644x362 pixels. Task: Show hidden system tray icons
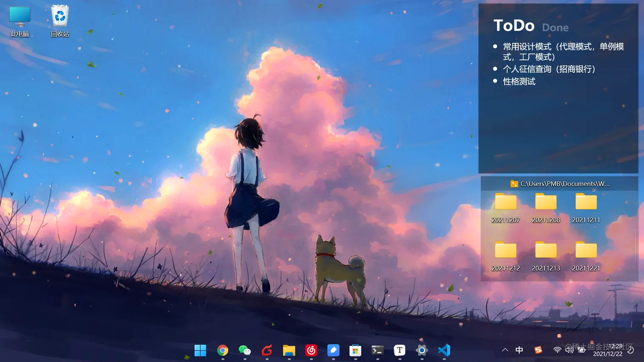505,350
